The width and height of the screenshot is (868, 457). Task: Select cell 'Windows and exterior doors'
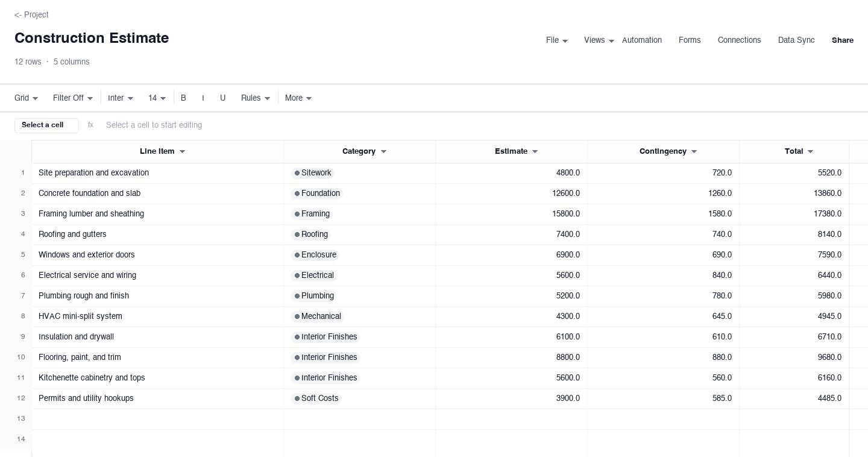click(157, 255)
